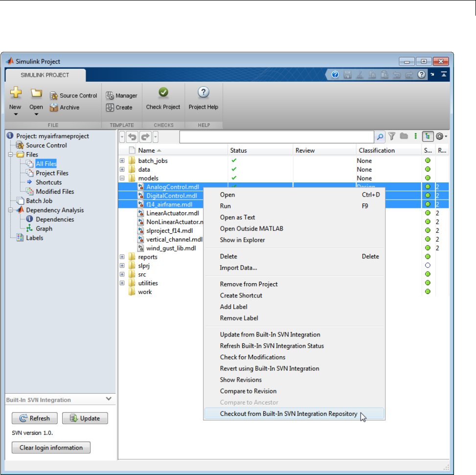Select Dependencies under Dependency Analysis
476x475 pixels.
pyautogui.click(x=55, y=219)
